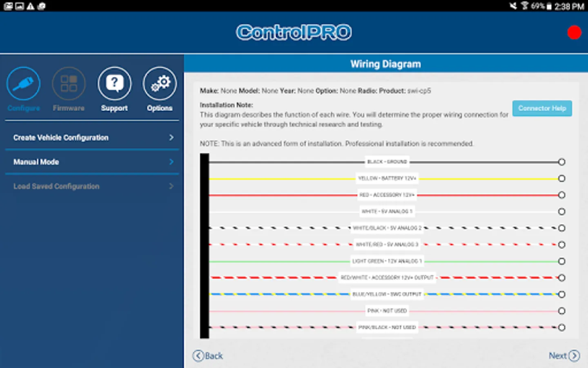Viewport: 588px width, 368px height.
Task: Tap the battery indicator in status bar
Action: [549, 6]
